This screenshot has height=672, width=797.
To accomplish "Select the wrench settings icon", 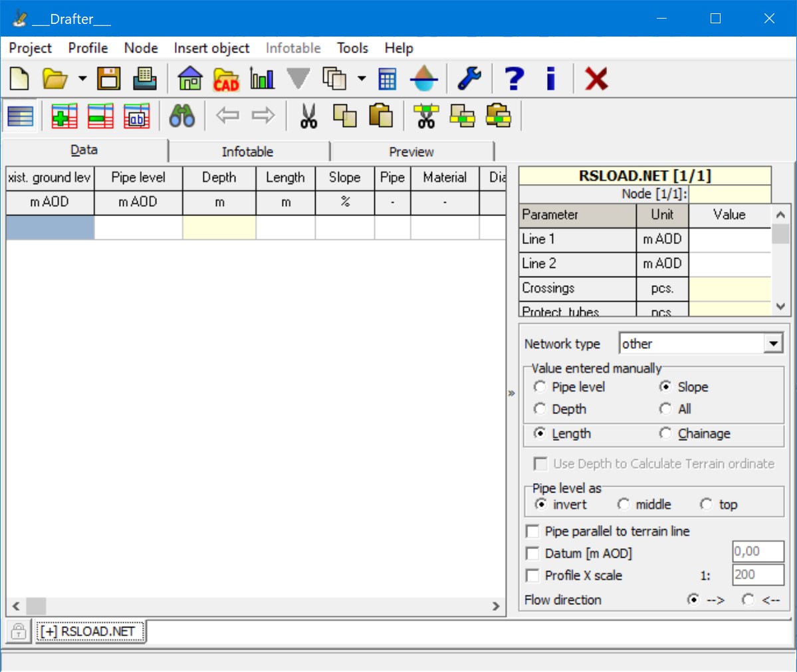I will 469,79.
